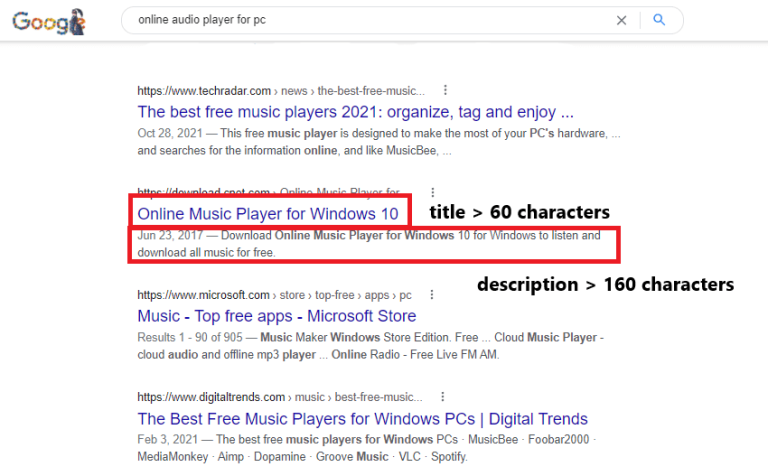Screen dimensions: 768x476
Task: Open 'The Best Free Music Players for Windows PCs' link
Action: [x=362, y=419]
